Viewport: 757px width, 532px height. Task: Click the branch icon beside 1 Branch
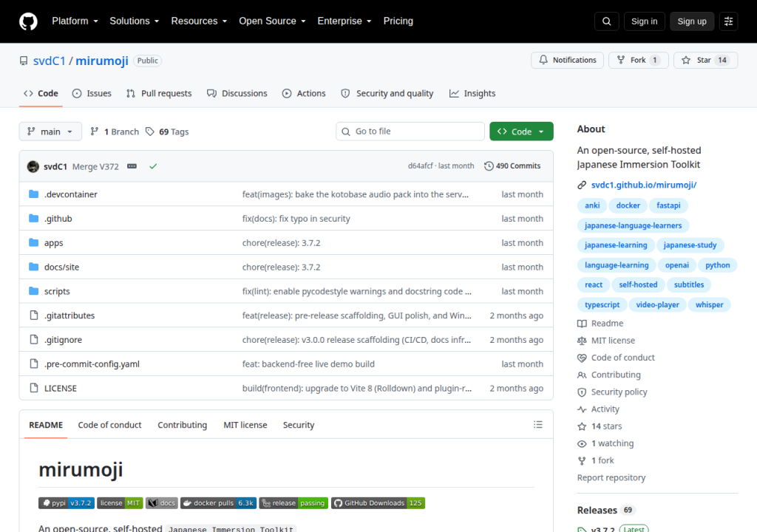(95, 132)
